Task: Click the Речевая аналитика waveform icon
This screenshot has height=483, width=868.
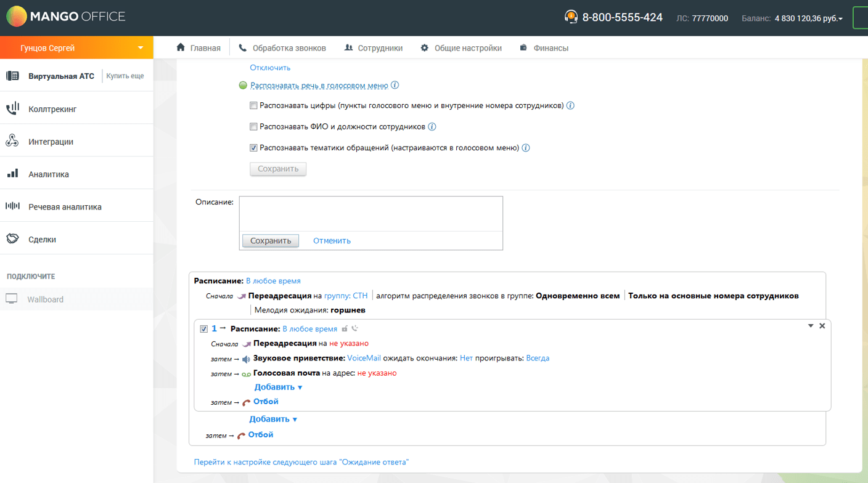Action: point(12,207)
